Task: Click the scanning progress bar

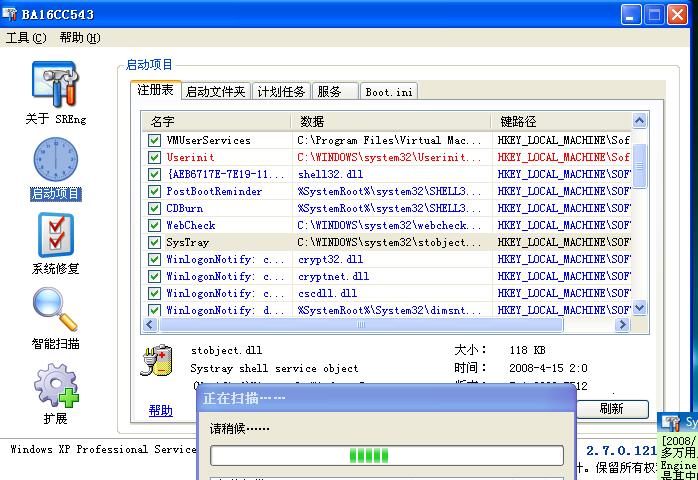Action: 387,456
